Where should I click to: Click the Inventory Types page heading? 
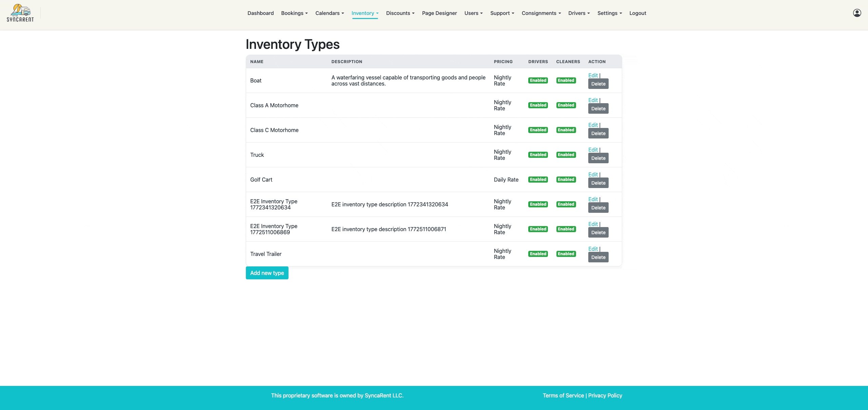pyautogui.click(x=293, y=44)
